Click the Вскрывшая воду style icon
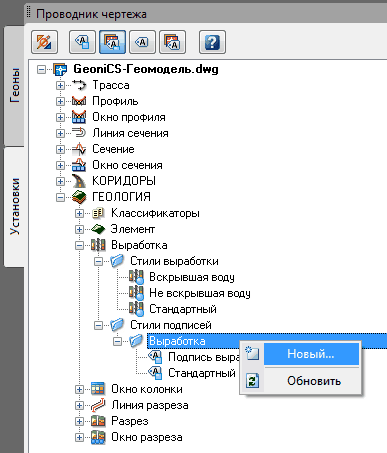 click(x=136, y=277)
